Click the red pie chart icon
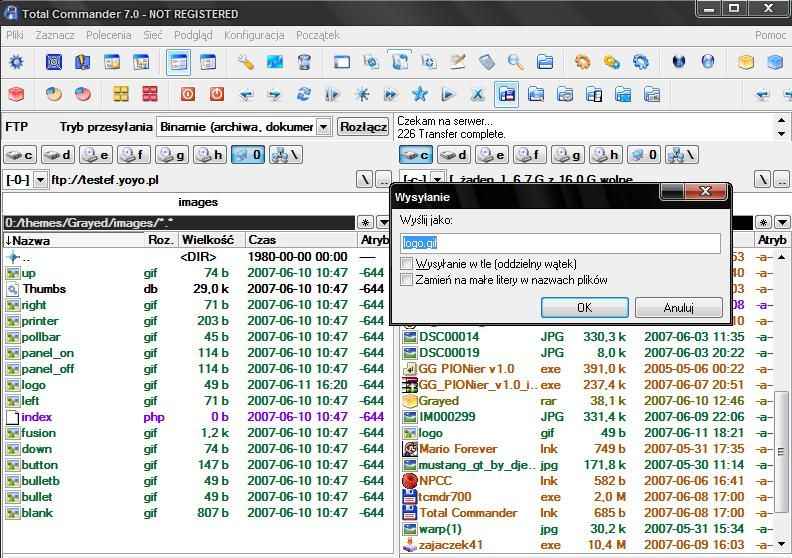 [83, 94]
